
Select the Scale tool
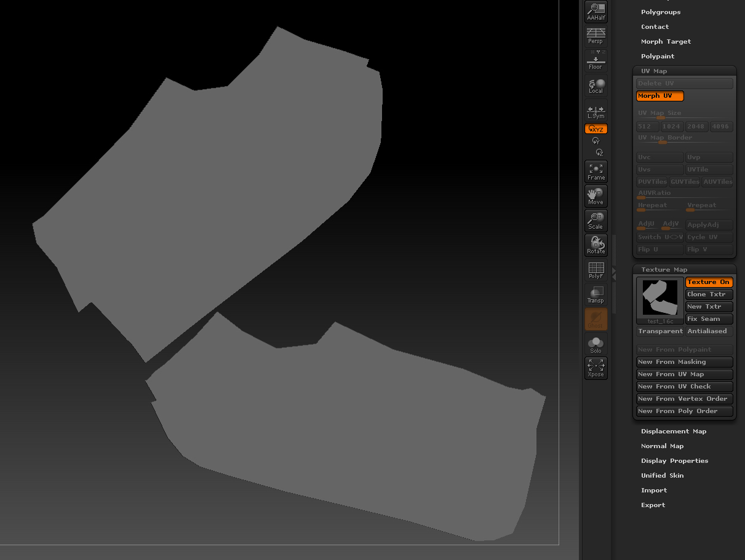(595, 220)
